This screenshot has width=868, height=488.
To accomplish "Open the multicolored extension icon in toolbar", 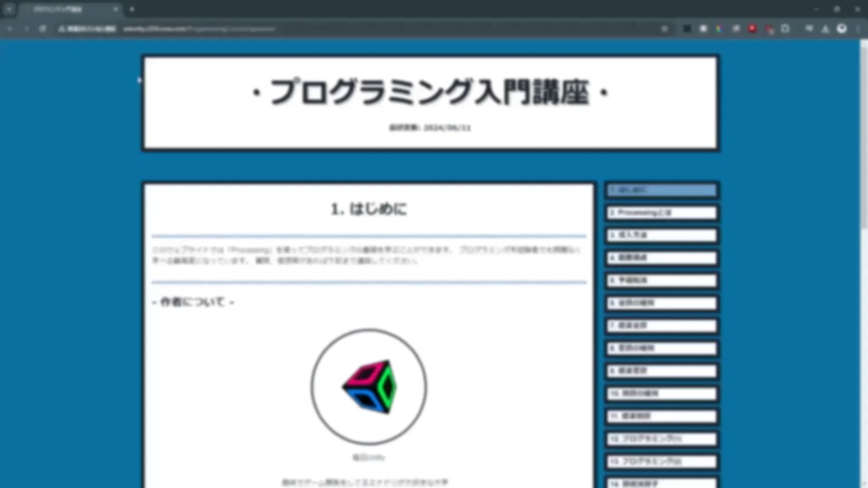I will pos(719,29).
